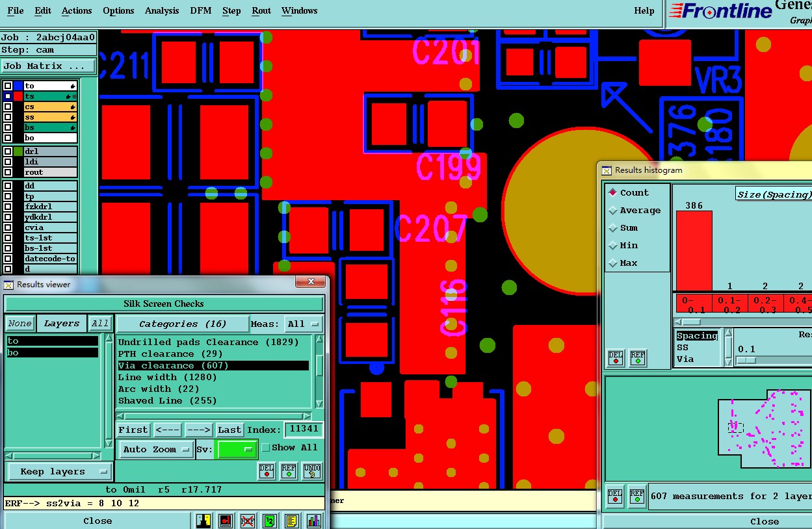Toggle the 'drl' layer display checkbox

coord(8,151)
